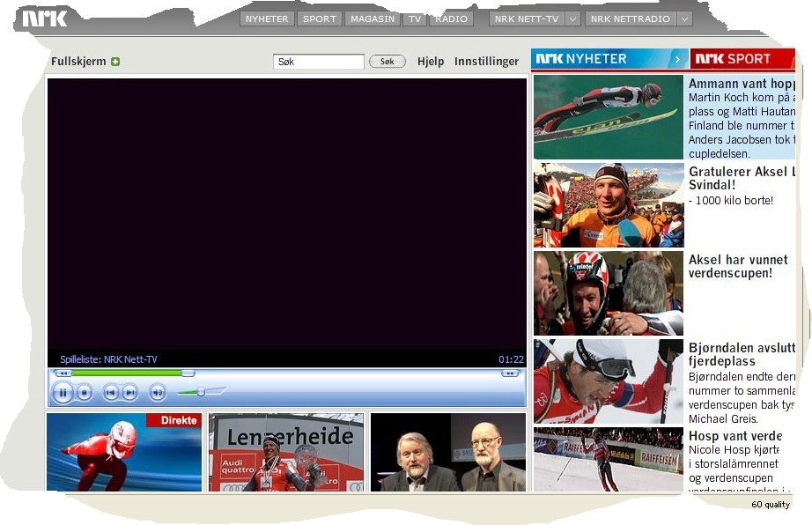Click the Søk search button
The image size is (812, 525).
coord(387,61)
